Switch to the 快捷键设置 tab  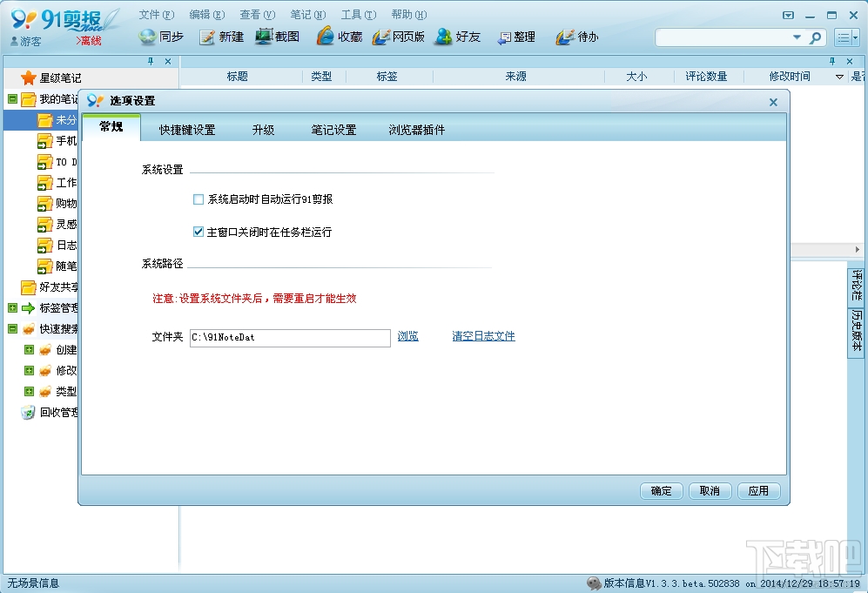[x=187, y=130]
